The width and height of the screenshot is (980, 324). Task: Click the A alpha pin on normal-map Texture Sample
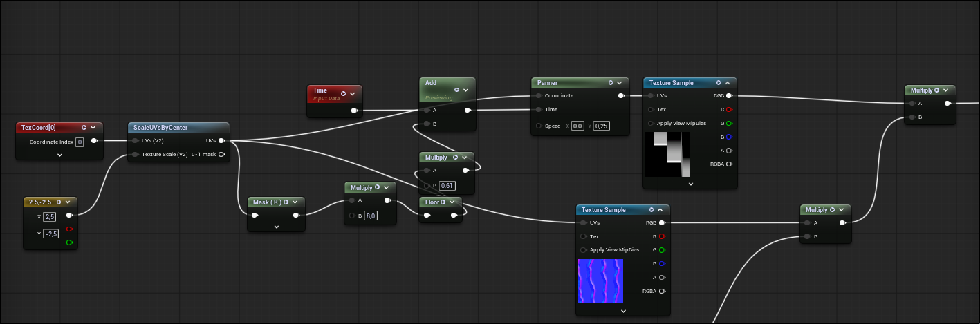[x=662, y=277]
